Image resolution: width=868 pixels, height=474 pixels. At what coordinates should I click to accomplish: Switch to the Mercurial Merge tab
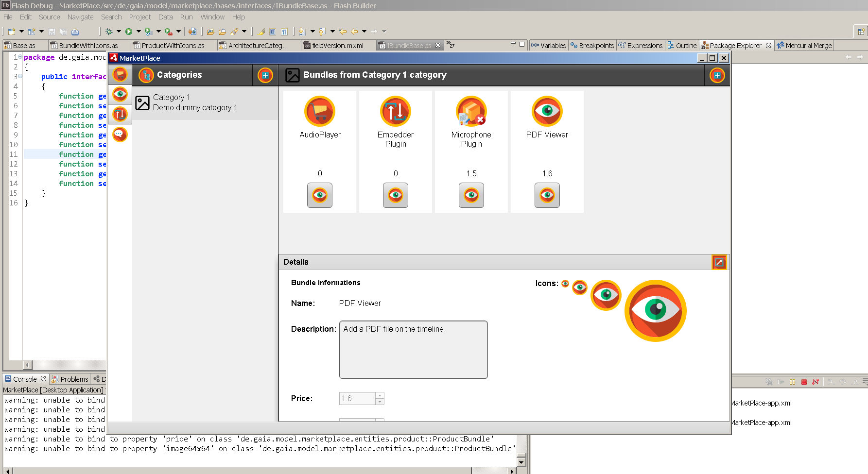(x=804, y=46)
